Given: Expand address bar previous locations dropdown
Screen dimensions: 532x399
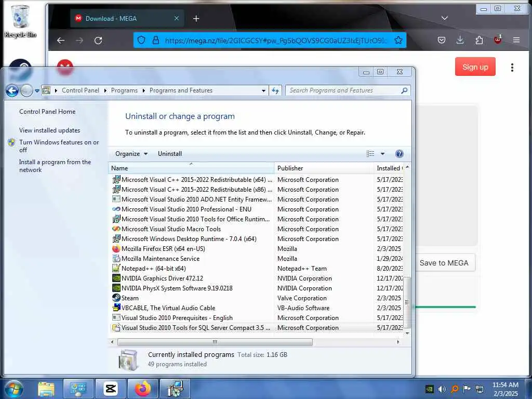Looking at the screenshot, I should [x=263, y=91].
